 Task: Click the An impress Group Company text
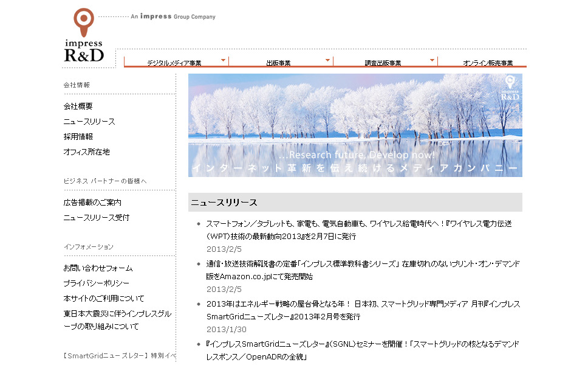[x=173, y=16]
